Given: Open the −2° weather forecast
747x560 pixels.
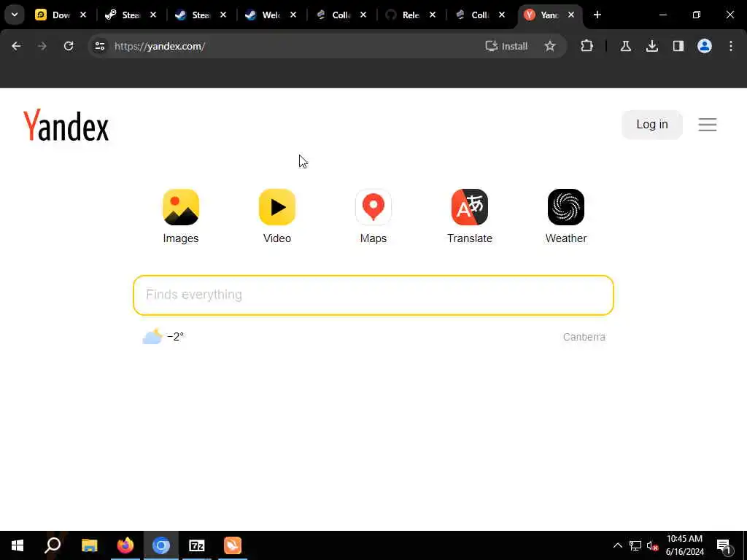Looking at the screenshot, I should point(163,337).
